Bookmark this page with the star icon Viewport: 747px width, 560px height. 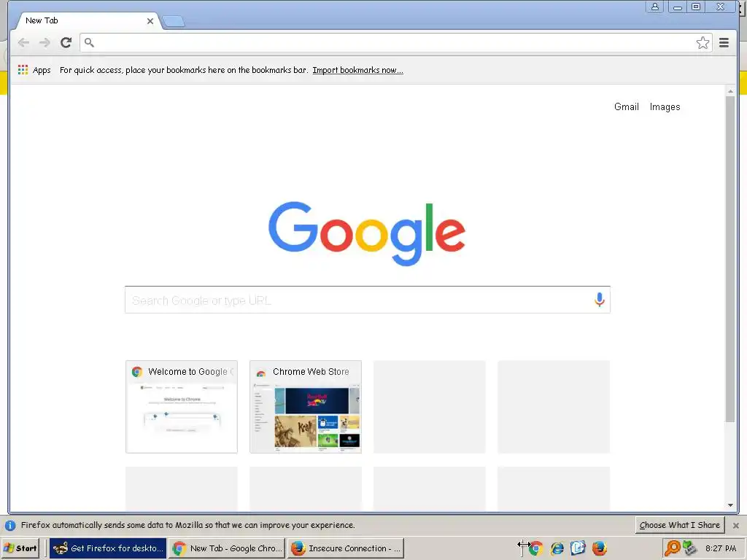coord(703,43)
